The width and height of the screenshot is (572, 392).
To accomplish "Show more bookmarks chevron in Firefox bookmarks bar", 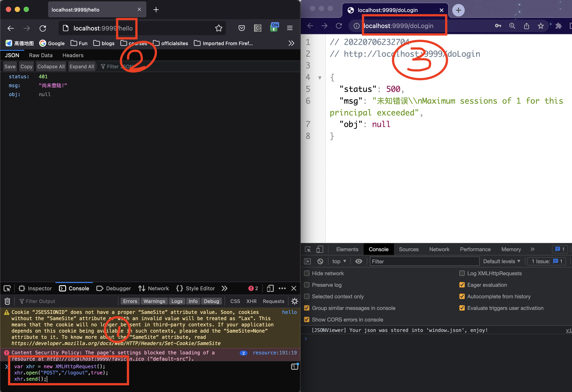I will [x=291, y=43].
